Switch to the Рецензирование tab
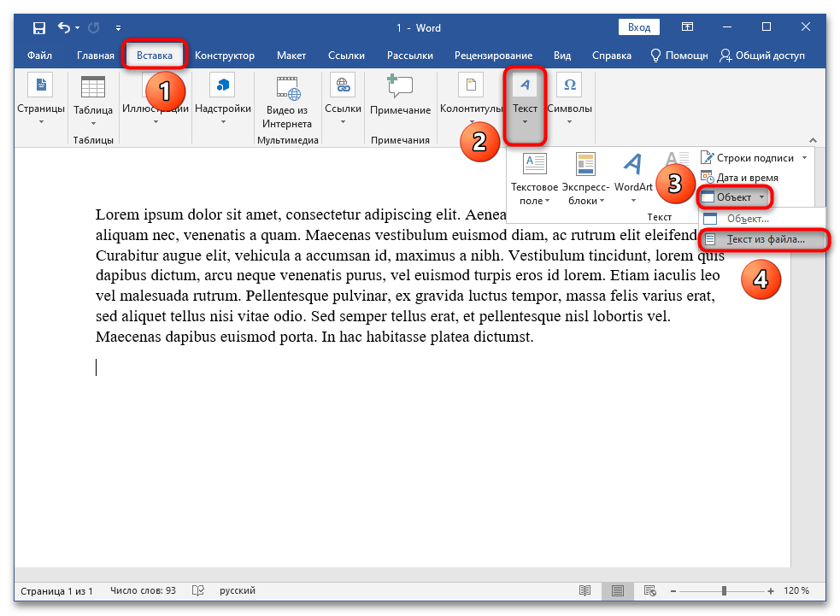This screenshot has height=616, width=840. point(493,56)
